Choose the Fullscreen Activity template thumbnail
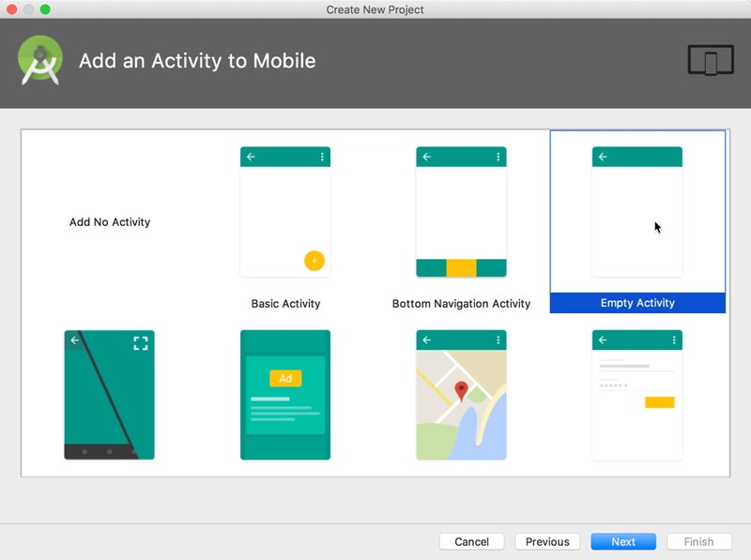This screenshot has width=751, height=560. [x=109, y=395]
